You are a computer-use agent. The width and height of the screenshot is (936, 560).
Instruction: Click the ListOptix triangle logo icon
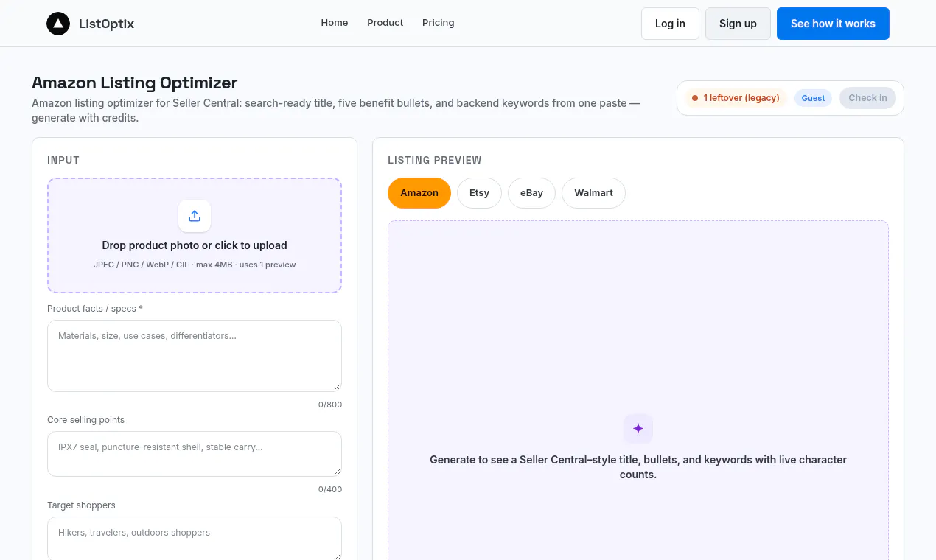point(58,24)
